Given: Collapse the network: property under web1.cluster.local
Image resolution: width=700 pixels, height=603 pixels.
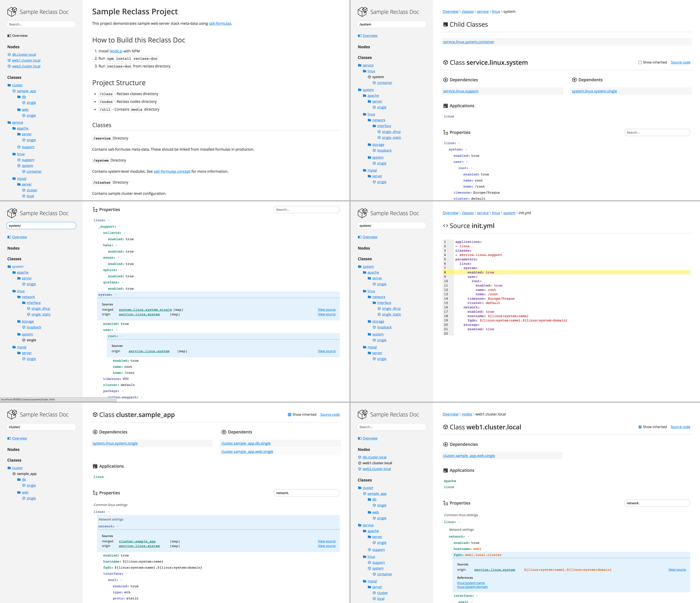Looking at the screenshot, I should coord(468,537).
